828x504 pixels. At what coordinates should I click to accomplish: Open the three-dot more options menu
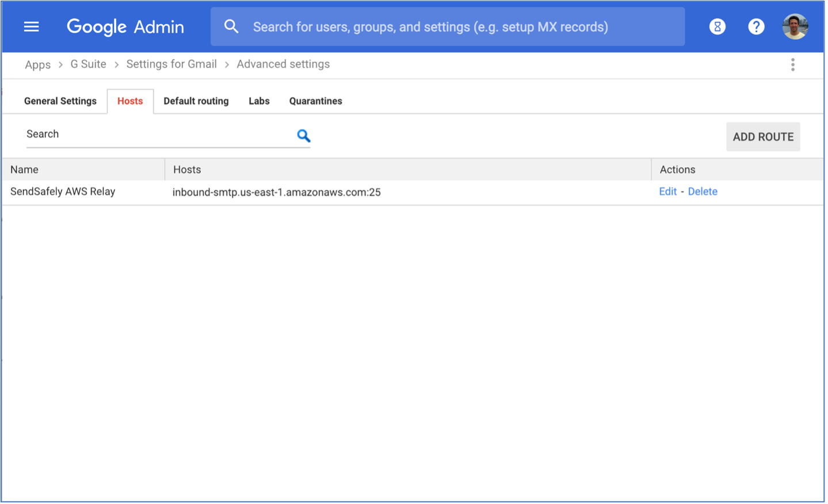pyautogui.click(x=793, y=64)
